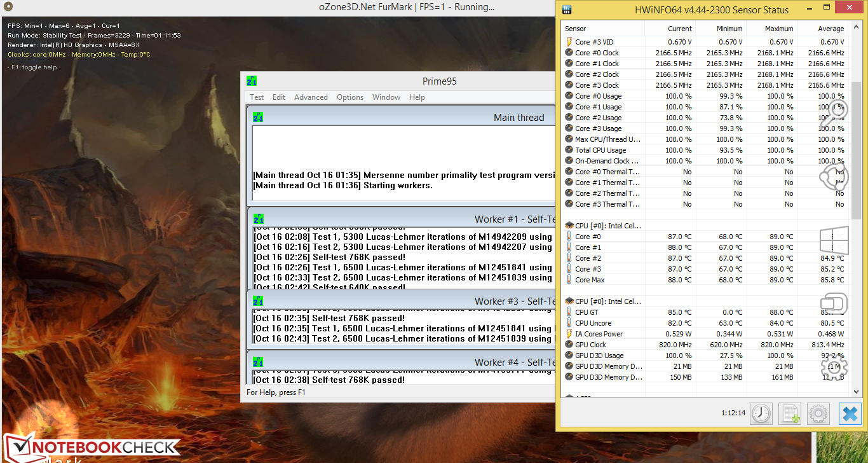The height and width of the screenshot is (463, 868).
Task: Open the Help menu in Prime95
Action: pyautogui.click(x=417, y=97)
